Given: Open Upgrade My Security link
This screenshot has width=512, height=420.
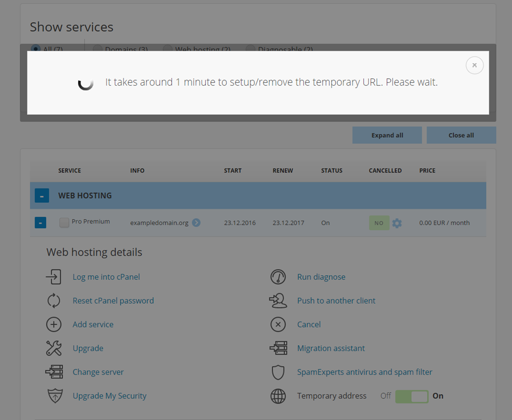Looking at the screenshot, I should 109,396.
